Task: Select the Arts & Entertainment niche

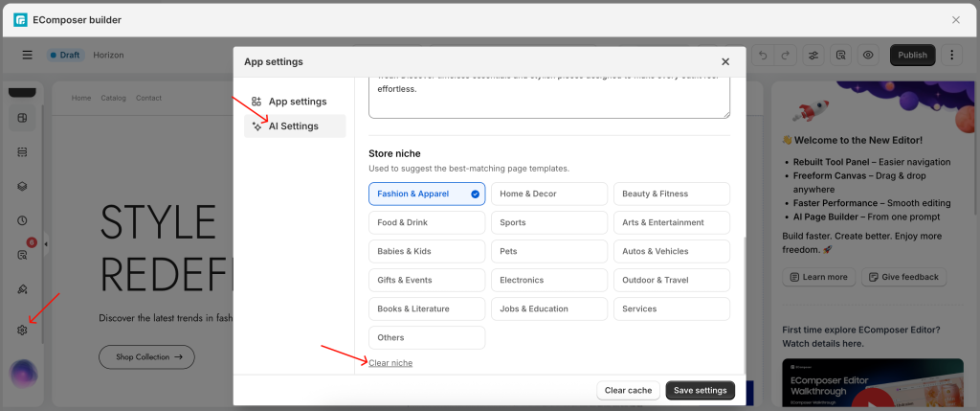Action: click(x=672, y=222)
